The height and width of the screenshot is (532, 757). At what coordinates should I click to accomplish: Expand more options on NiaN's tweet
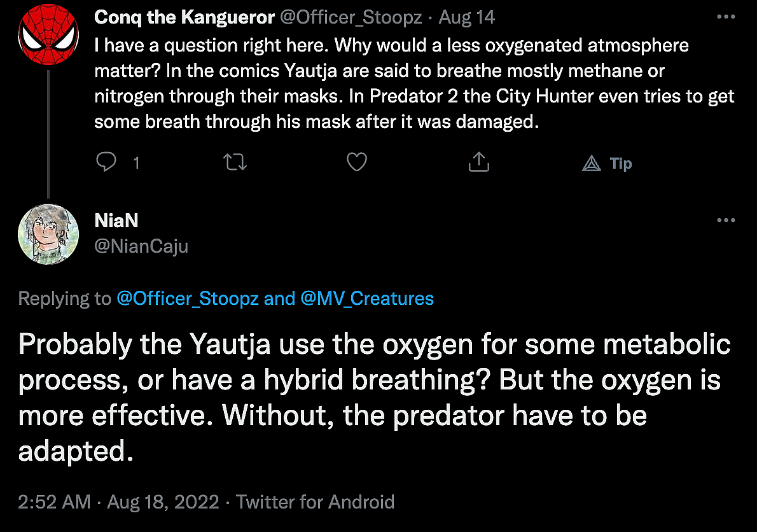coord(725,220)
